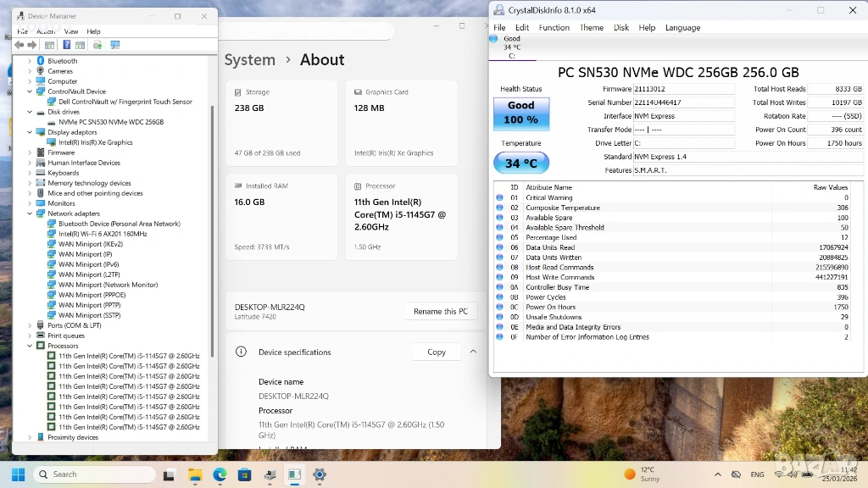Image resolution: width=868 pixels, height=488 pixels.
Task: Click the Back arrow in Device Manager toolbar
Action: point(19,45)
